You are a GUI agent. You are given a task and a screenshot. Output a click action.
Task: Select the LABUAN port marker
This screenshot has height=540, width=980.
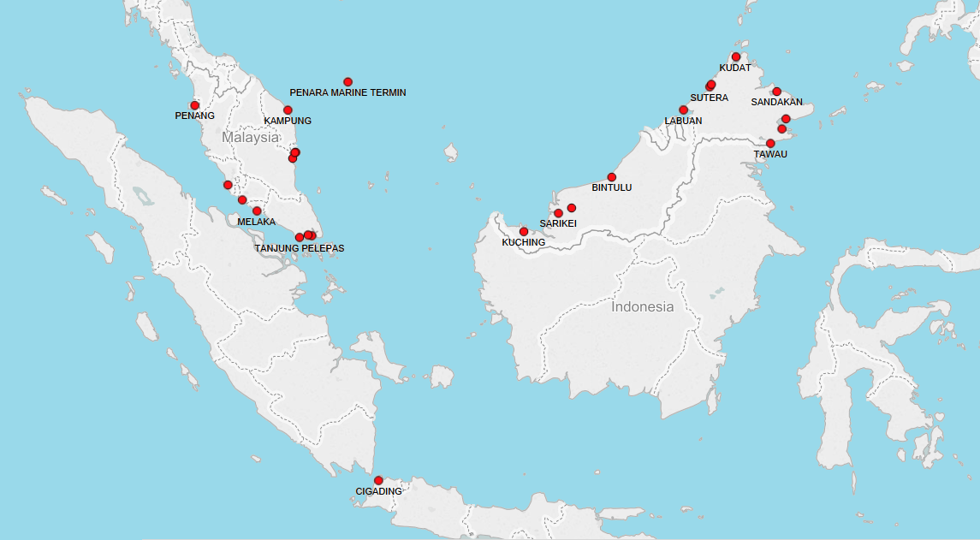coord(683,110)
